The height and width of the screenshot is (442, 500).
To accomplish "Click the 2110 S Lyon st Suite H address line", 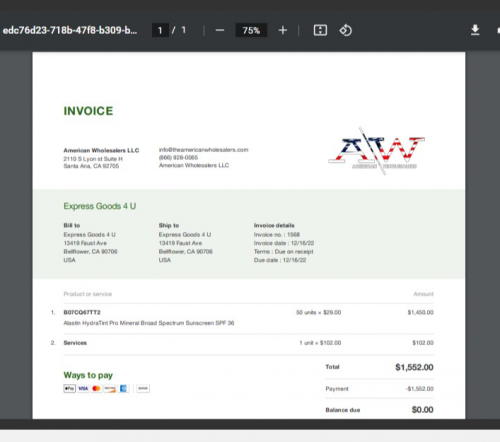I will (93, 159).
